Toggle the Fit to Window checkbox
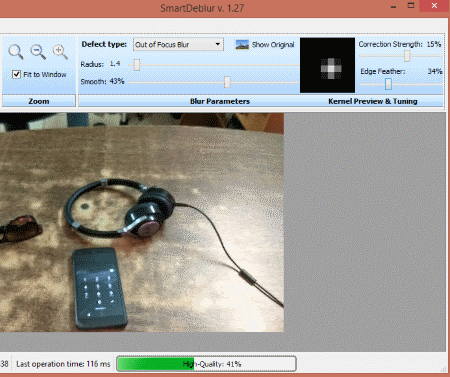Image resolution: width=450 pixels, height=377 pixels. point(16,74)
